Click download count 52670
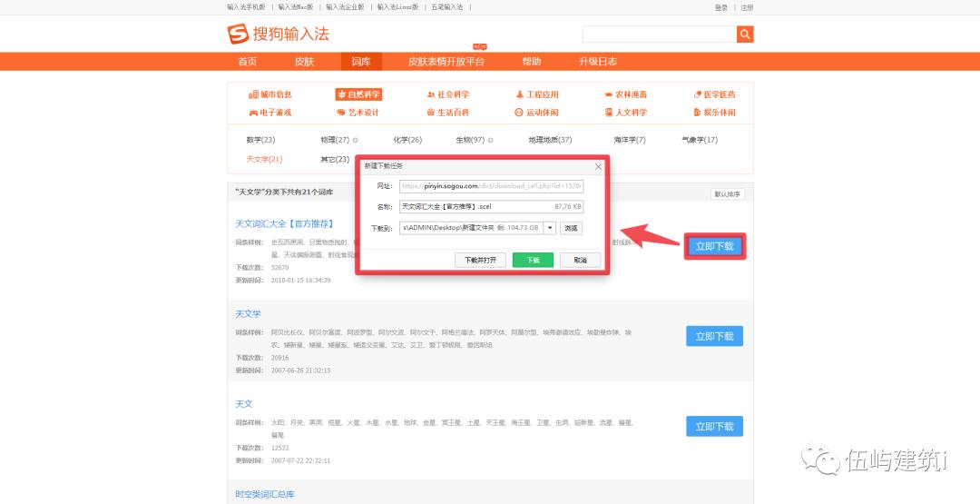 click(x=280, y=268)
